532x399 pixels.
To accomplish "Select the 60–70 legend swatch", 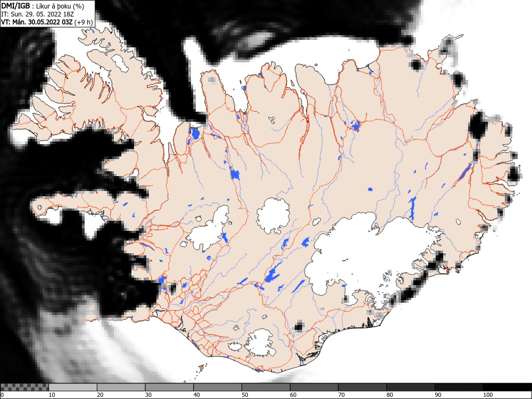I will (x=314, y=387).
